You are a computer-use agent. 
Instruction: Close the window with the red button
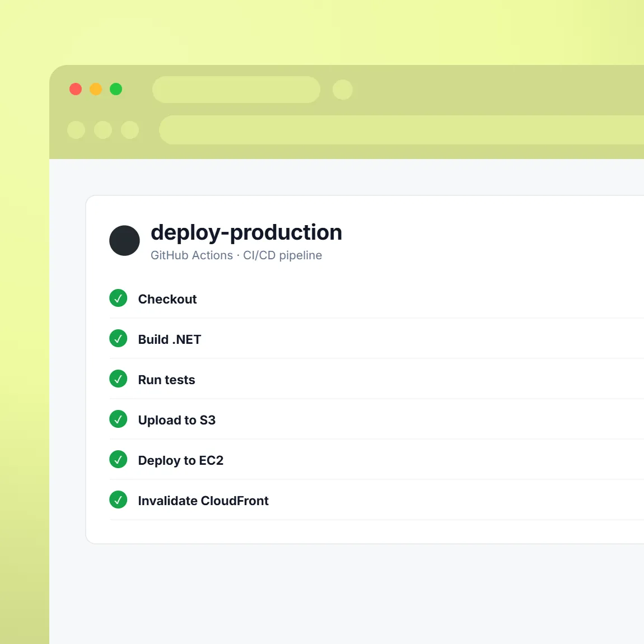pyautogui.click(x=76, y=89)
